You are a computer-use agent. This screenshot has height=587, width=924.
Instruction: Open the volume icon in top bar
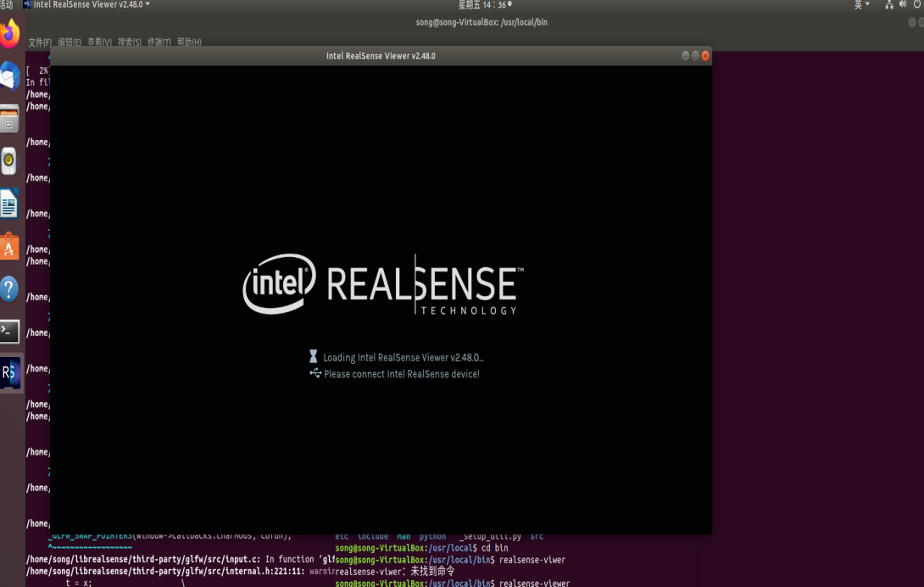pyautogui.click(x=903, y=5)
